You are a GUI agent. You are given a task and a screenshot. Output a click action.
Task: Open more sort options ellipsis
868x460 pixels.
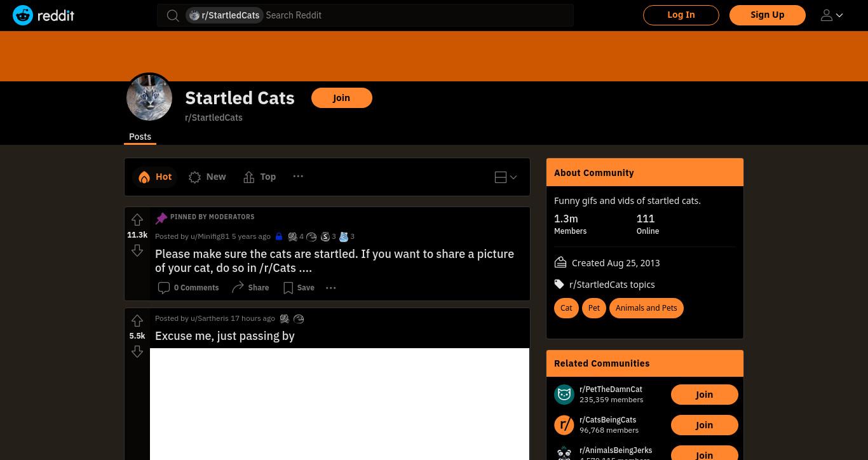[x=298, y=176]
